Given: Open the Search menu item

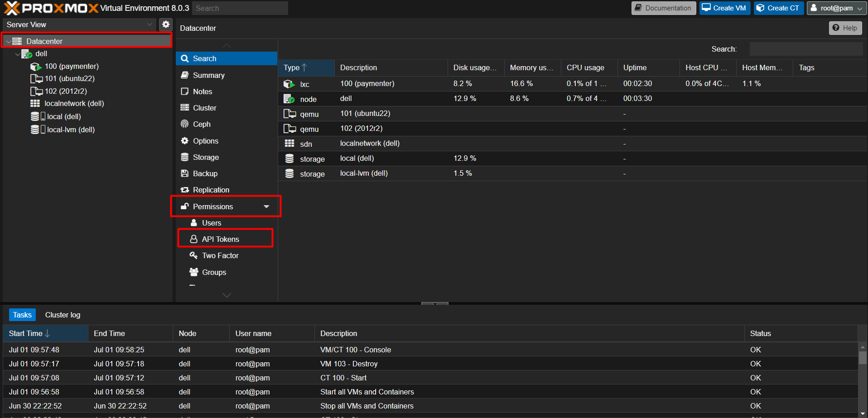Looking at the screenshot, I should 227,58.
